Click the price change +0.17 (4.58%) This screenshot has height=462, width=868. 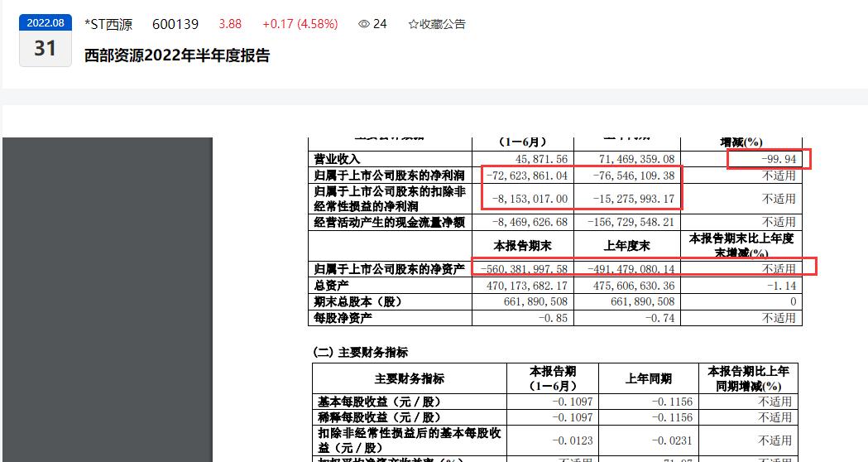pyautogui.click(x=300, y=24)
